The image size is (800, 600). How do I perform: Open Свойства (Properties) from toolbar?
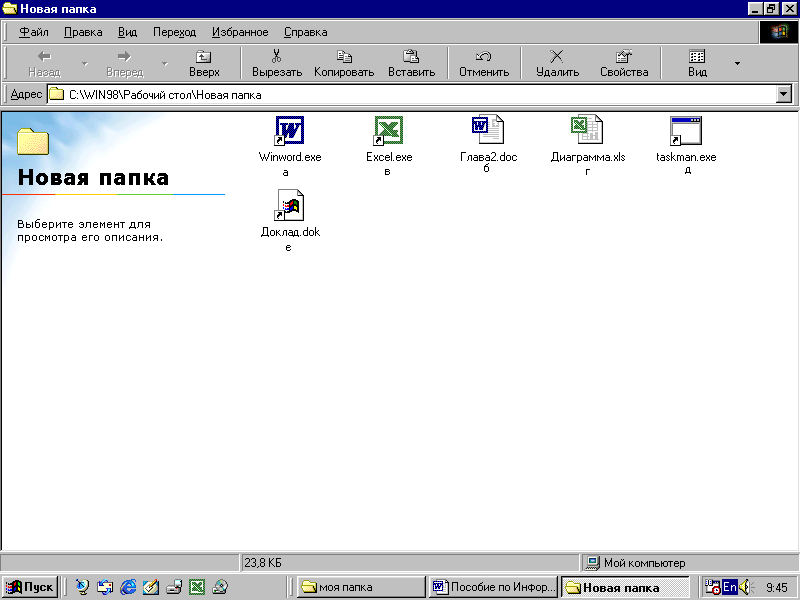(x=624, y=63)
